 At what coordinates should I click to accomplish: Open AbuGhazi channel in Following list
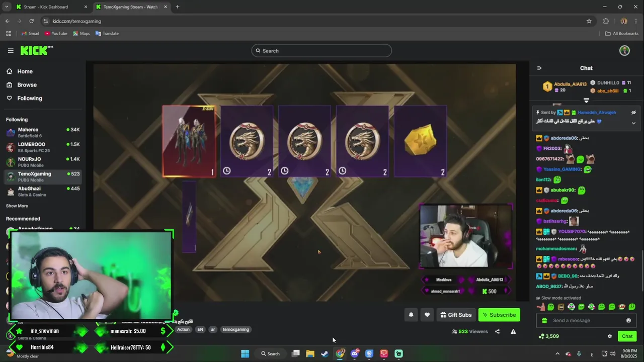43,192
